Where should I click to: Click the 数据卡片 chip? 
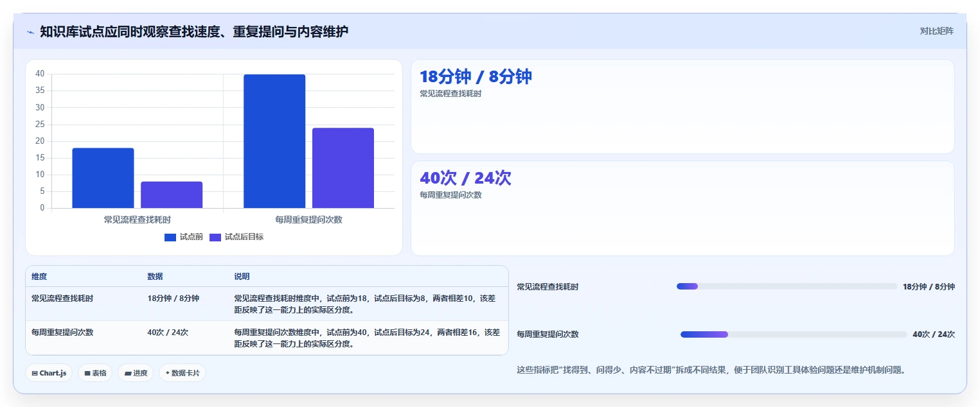click(183, 373)
